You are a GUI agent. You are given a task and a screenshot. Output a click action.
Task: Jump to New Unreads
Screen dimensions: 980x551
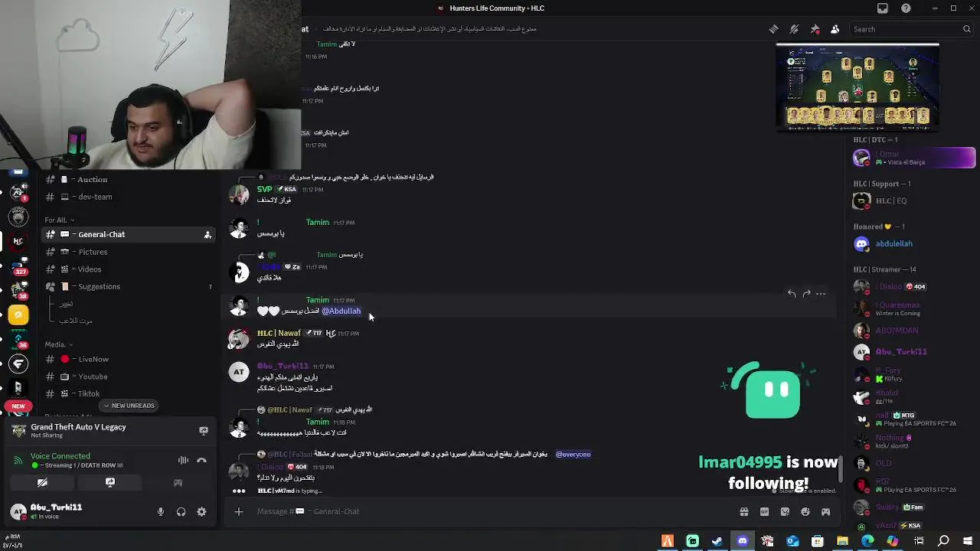pyautogui.click(x=129, y=406)
